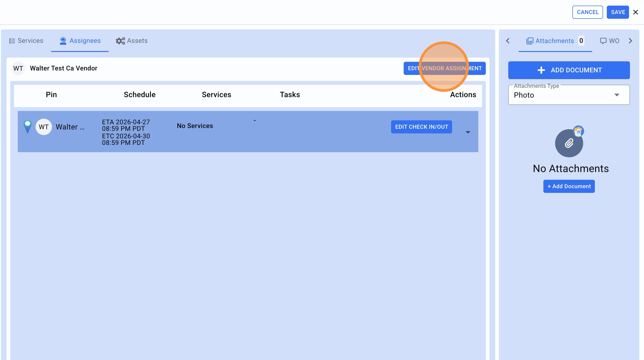The width and height of the screenshot is (644, 360).
Task: Click Edit Vendor Assignment button
Action: click(x=444, y=68)
